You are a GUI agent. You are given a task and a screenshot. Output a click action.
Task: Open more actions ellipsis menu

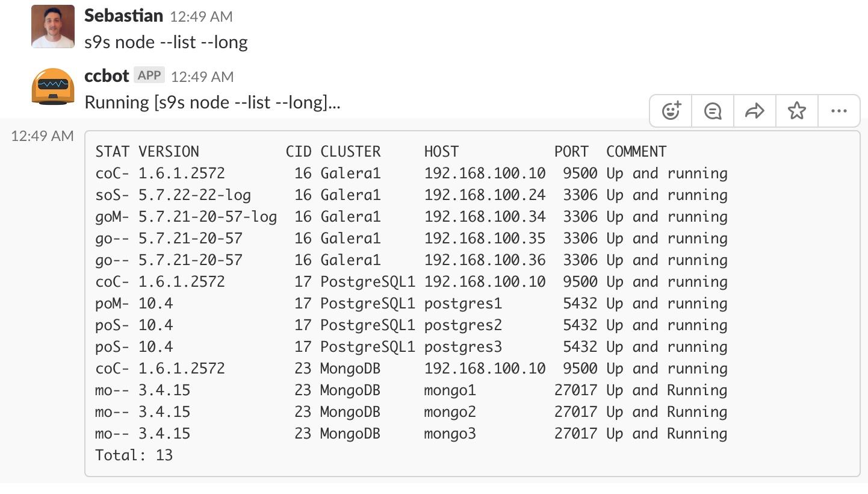pos(839,111)
